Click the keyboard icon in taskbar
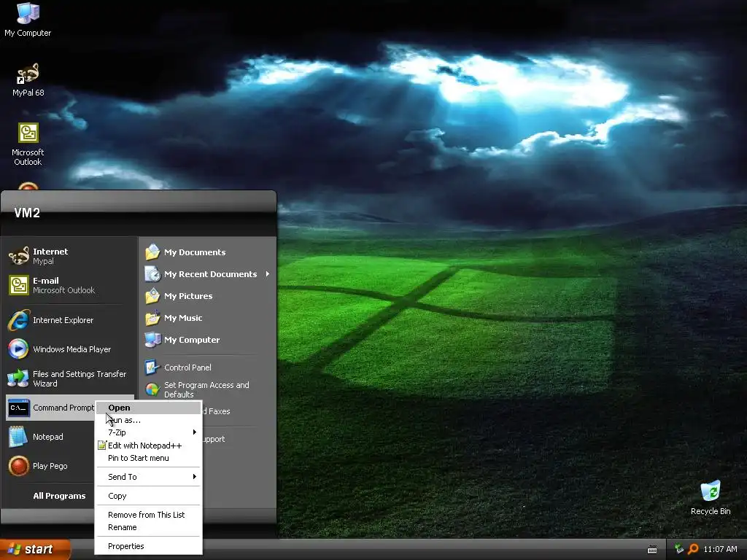 tap(652, 550)
